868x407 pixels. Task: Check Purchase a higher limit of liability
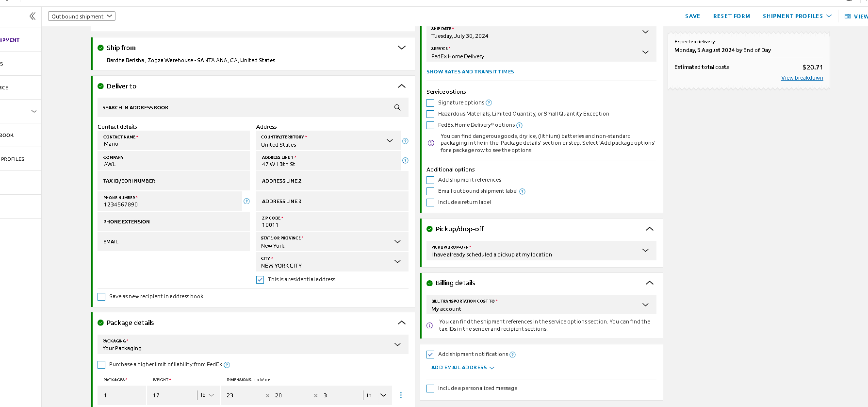(x=101, y=365)
